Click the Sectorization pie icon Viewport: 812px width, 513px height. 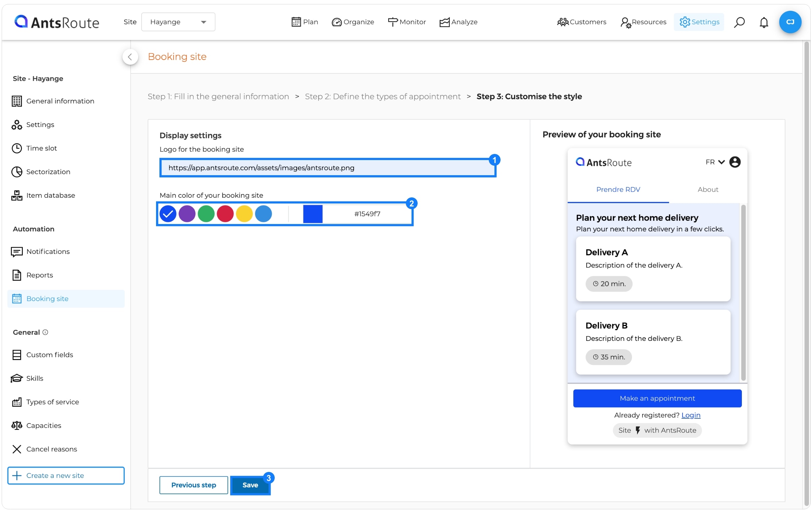[x=17, y=172]
